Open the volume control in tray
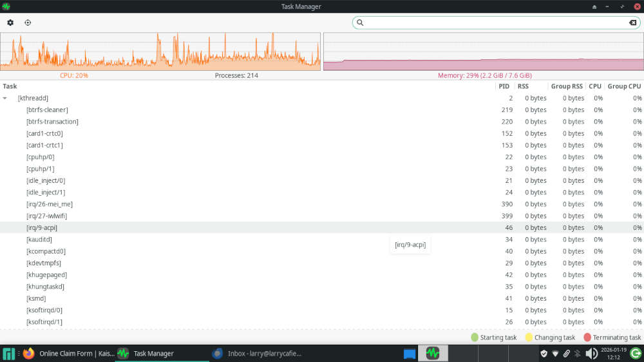This screenshot has width=644, height=362. 591,354
